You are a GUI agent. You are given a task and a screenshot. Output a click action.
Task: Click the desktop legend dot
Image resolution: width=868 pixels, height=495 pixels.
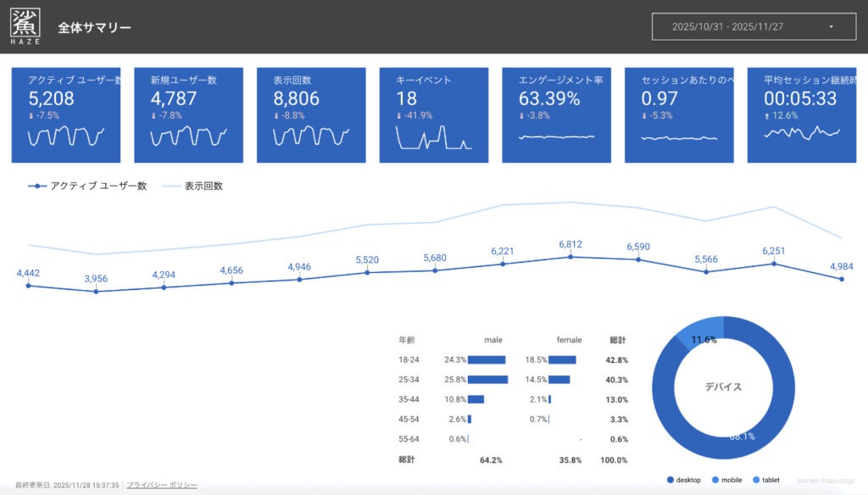[x=671, y=481]
